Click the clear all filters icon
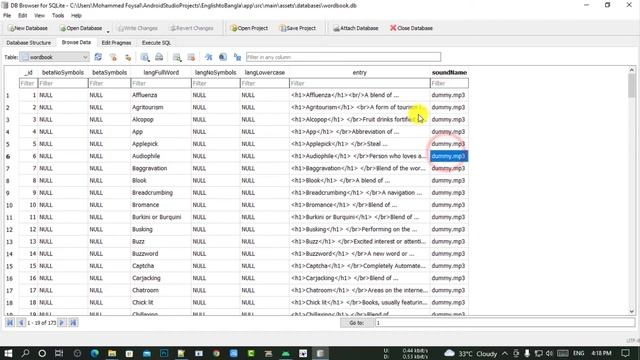The height and width of the screenshot is (360, 640). 113,57
